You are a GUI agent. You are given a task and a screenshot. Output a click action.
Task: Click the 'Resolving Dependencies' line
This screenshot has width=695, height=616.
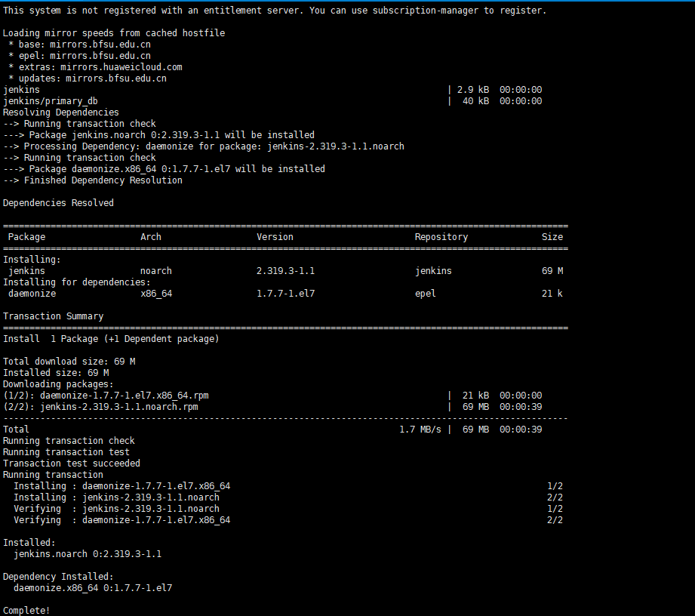pos(61,112)
